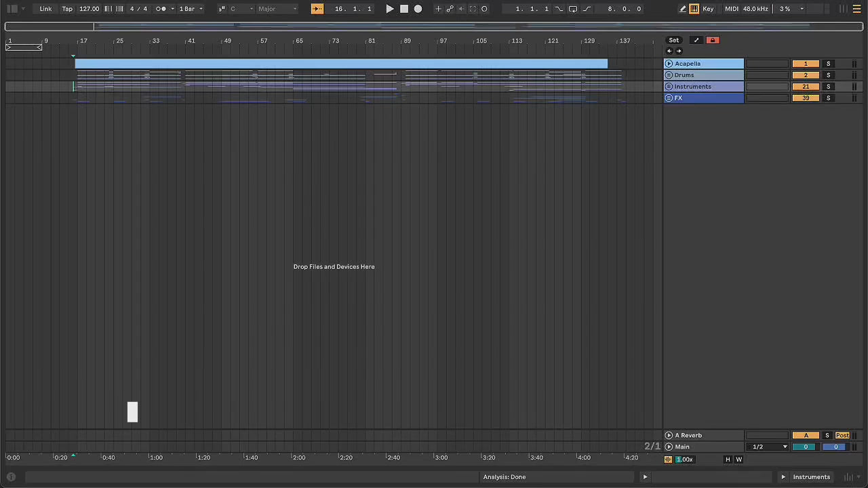Screen dimensions: 868x488
Task: Click the lock envelopes icon
Action: 713,40
